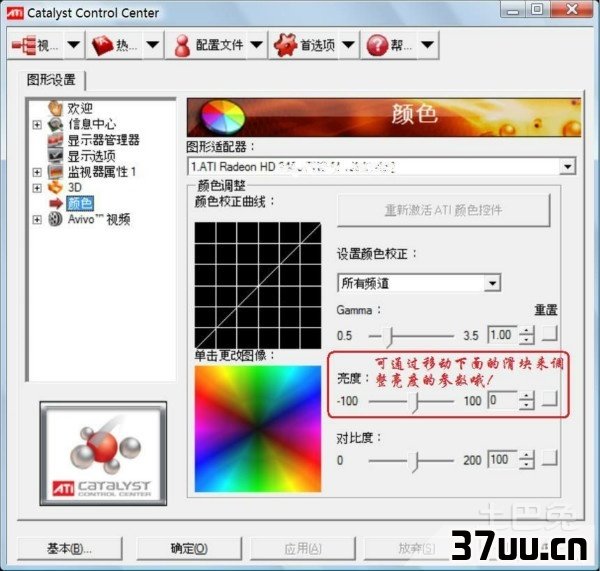The width and height of the screenshot is (600, 571).
Task: Click the red arrow beside 颜色
Action: pos(56,203)
